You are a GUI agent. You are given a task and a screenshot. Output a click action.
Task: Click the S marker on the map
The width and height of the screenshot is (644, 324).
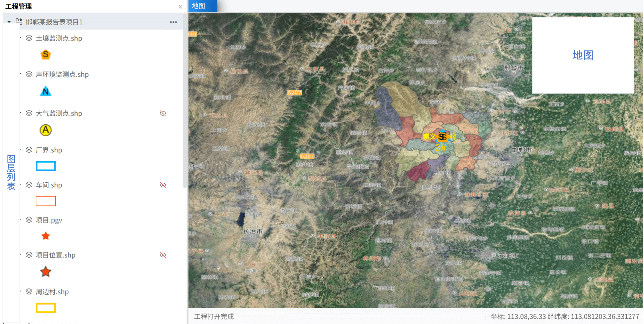442,137
